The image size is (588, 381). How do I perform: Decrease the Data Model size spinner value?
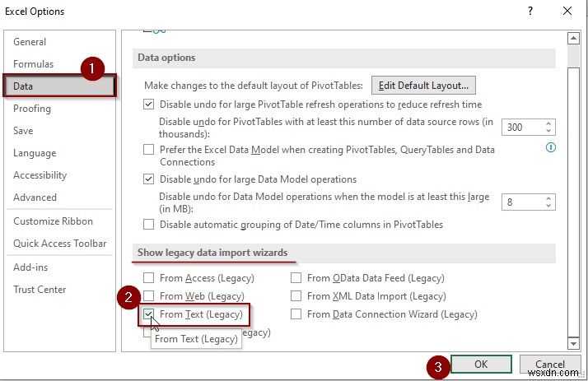(x=549, y=206)
